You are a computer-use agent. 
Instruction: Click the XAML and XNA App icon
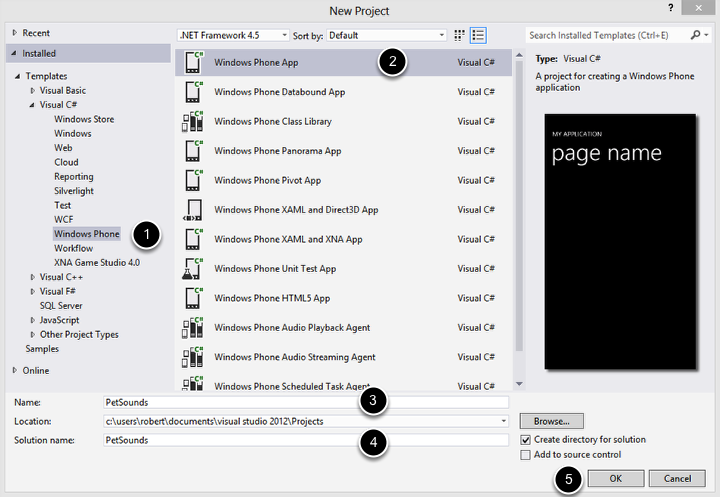(193, 239)
